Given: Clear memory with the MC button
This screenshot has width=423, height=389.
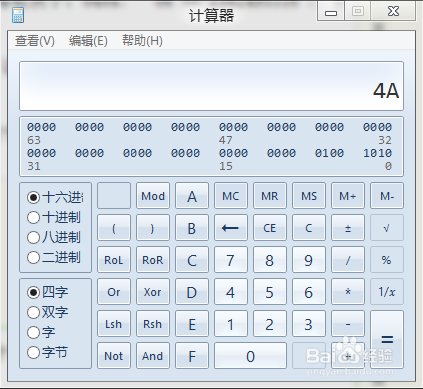Looking at the screenshot, I should (x=231, y=196).
